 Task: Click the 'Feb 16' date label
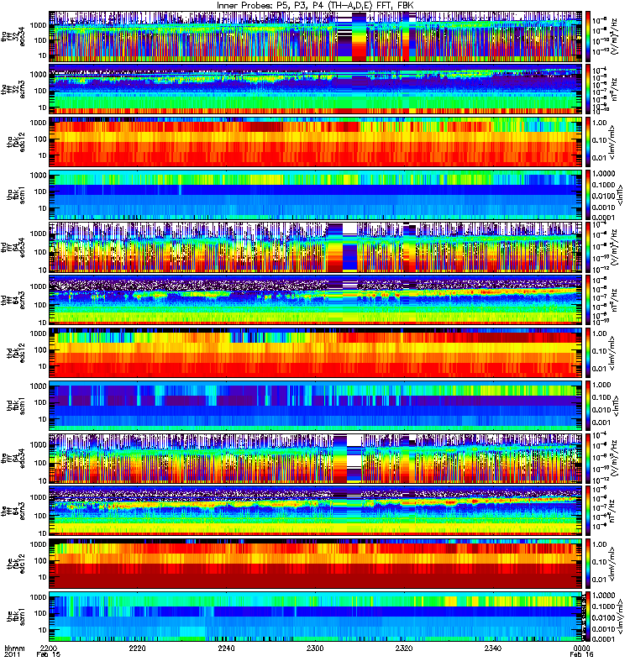click(x=581, y=655)
